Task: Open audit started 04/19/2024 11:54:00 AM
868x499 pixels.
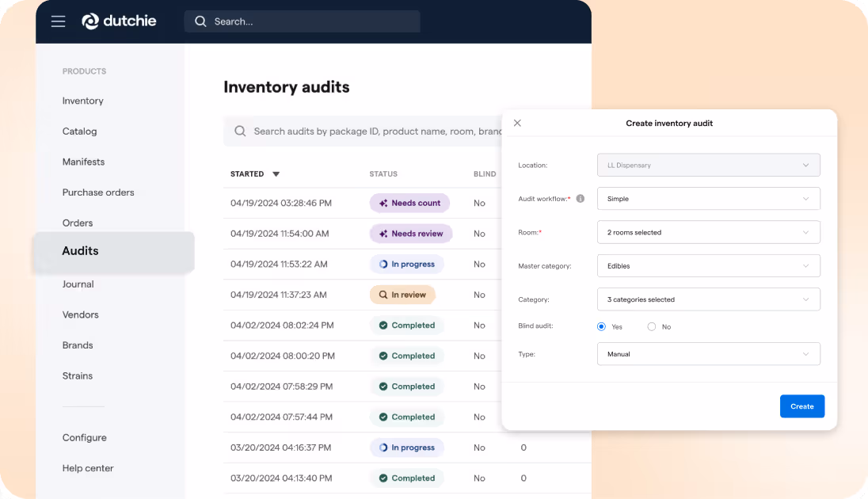Action: (x=280, y=234)
